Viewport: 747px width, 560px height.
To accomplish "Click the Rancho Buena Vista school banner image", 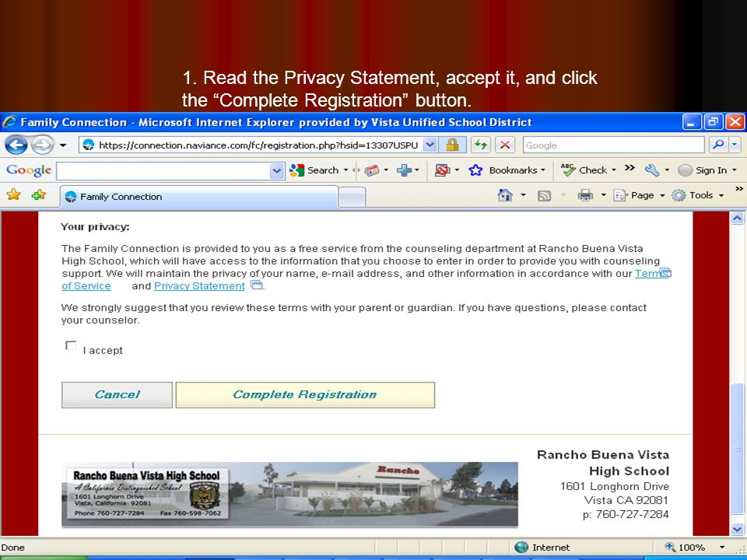I will pos(289,495).
